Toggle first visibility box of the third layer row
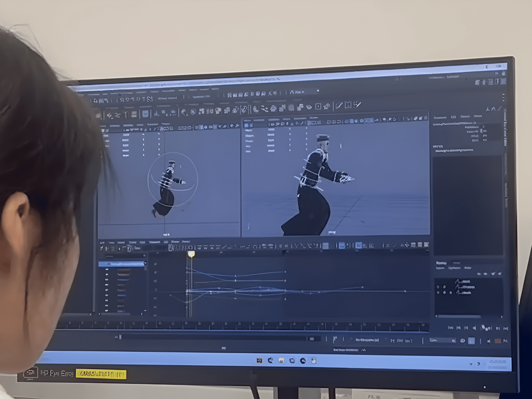 click(438, 293)
